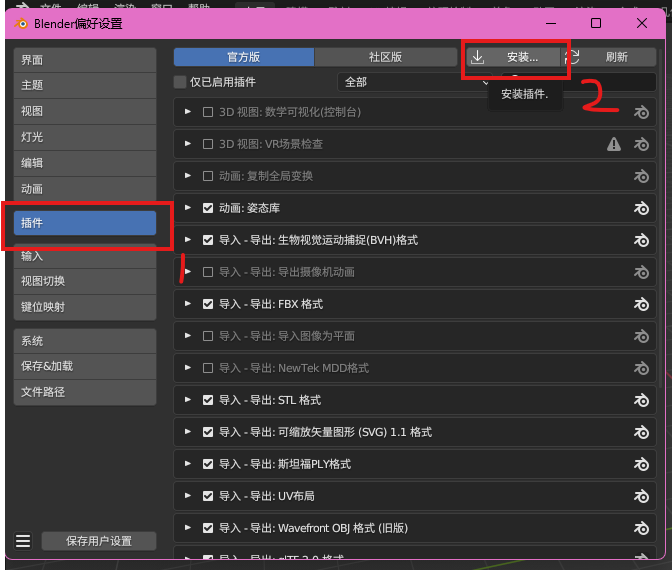This screenshot has height=570, width=672.
Task: Click Blender icon on BVH格式 row
Action: pos(641,240)
